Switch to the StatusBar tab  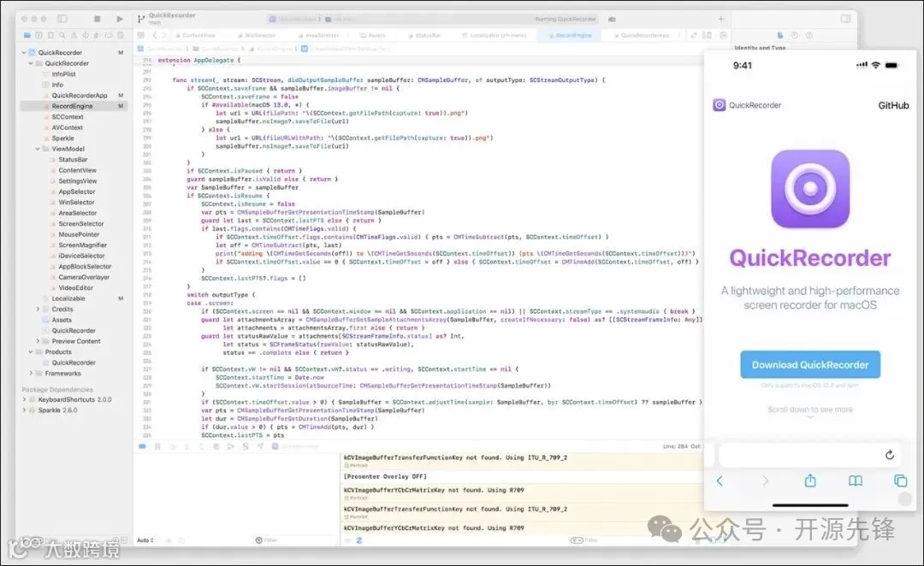(424, 35)
